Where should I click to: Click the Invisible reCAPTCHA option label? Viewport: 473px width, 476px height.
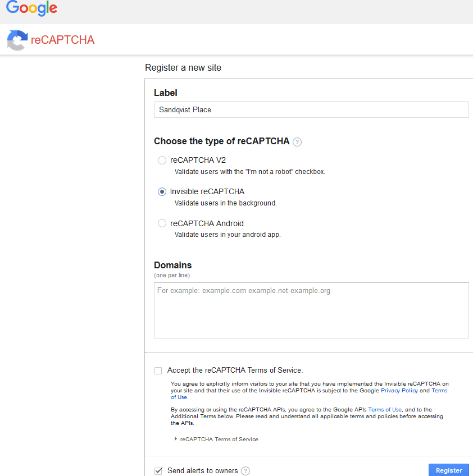point(207,191)
